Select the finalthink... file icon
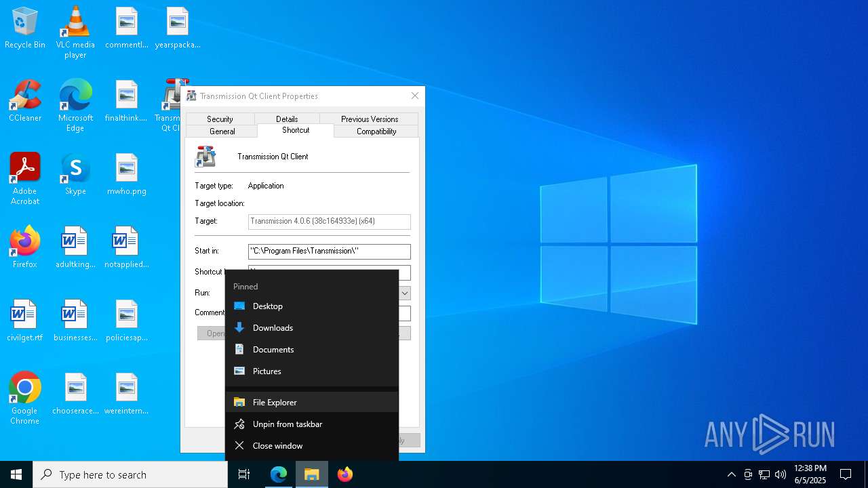Screen dimensions: 868x488 pos(126,102)
